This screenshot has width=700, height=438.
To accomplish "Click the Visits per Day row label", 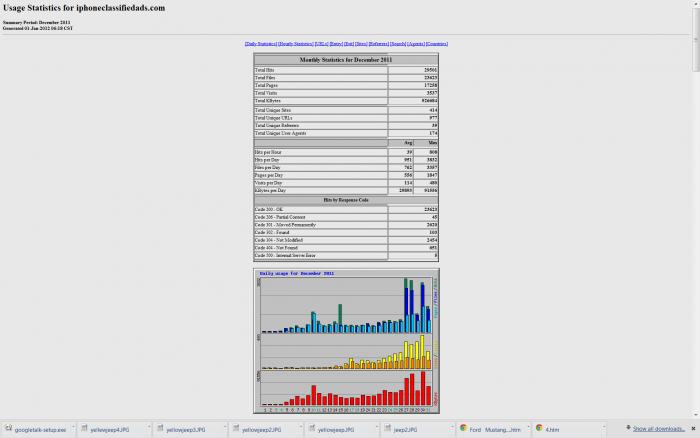I will (x=268, y=183).
